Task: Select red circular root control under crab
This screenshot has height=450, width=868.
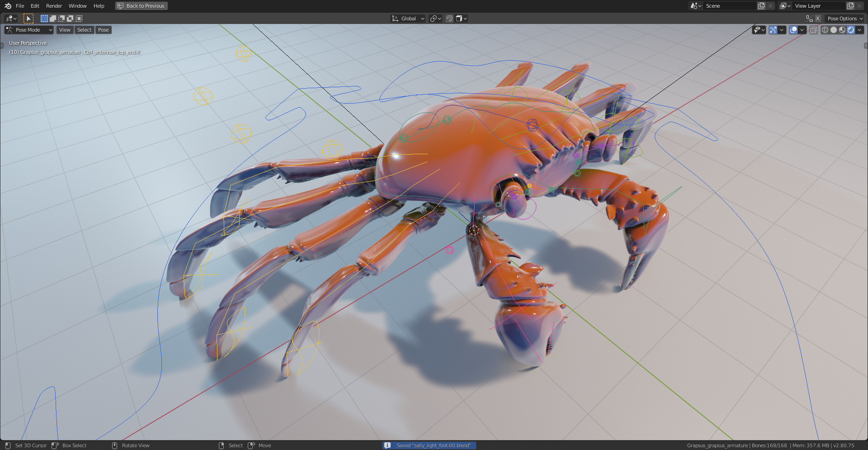Action: (474, 231)
